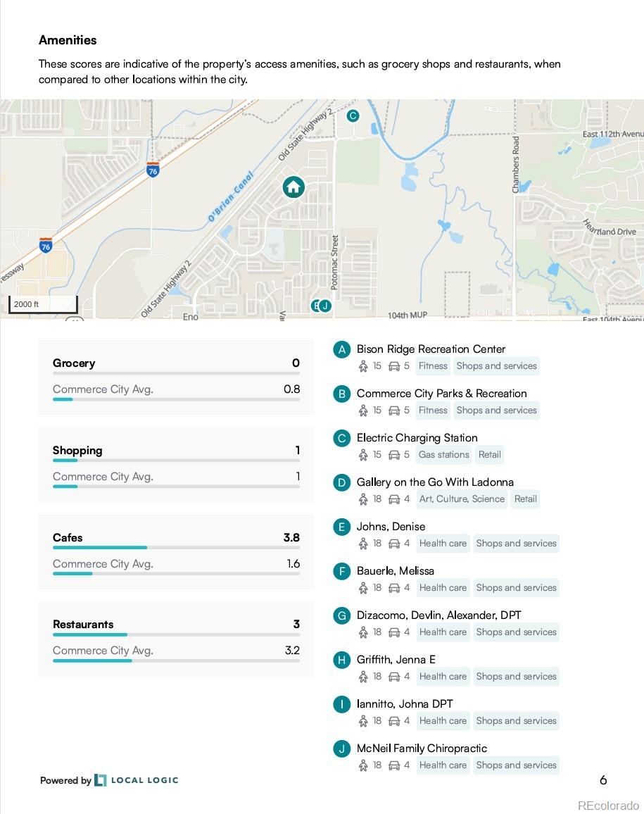Click list badge F for Bauerle, Melissa

point(341,572)
